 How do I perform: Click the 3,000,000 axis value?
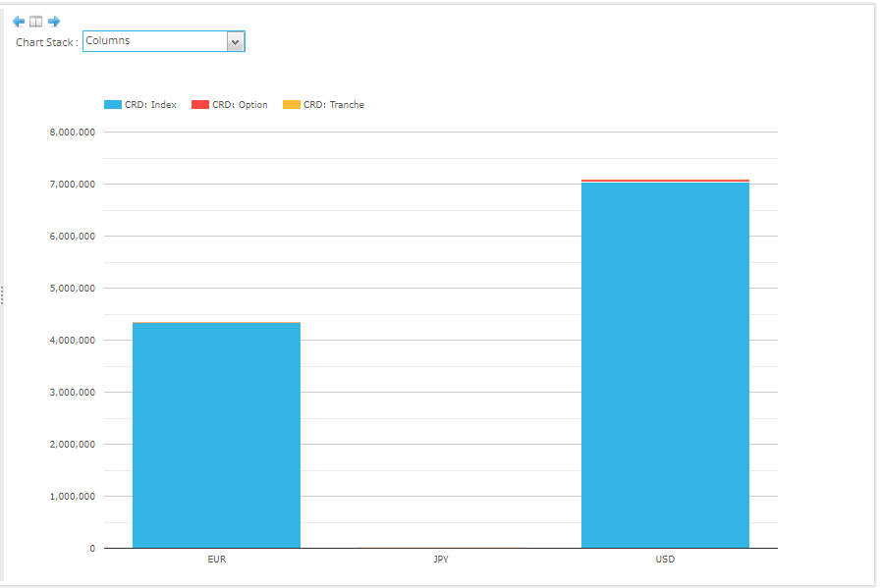click(x=73, y=393)
